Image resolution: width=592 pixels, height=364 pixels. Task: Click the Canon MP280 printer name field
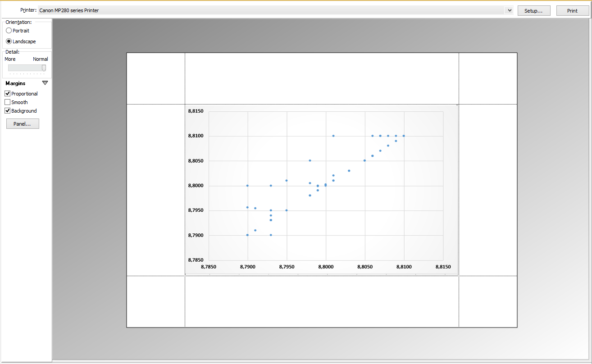click(270, 10)
